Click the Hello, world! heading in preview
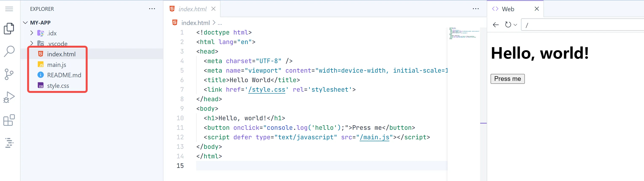Screen dimensions: 644x181 pos(540,53)
